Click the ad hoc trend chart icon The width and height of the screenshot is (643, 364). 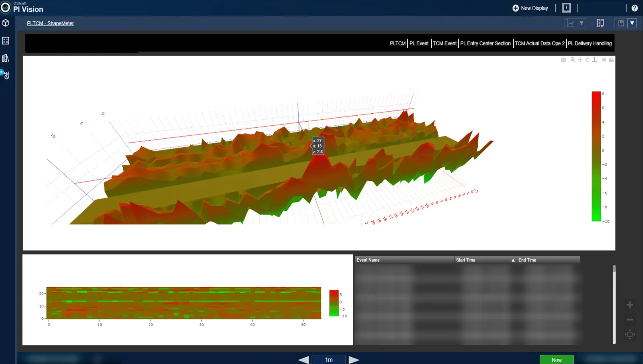click(x=571, y=23)
